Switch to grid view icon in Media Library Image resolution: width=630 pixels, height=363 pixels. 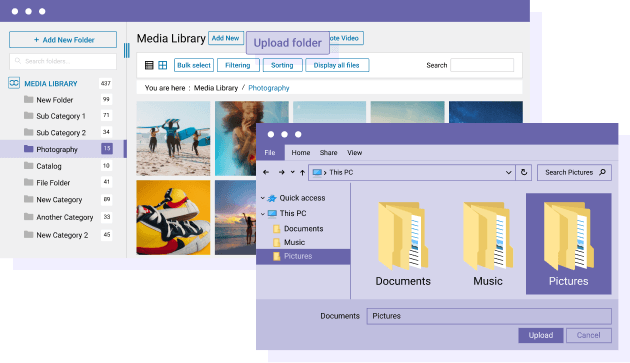163,65
